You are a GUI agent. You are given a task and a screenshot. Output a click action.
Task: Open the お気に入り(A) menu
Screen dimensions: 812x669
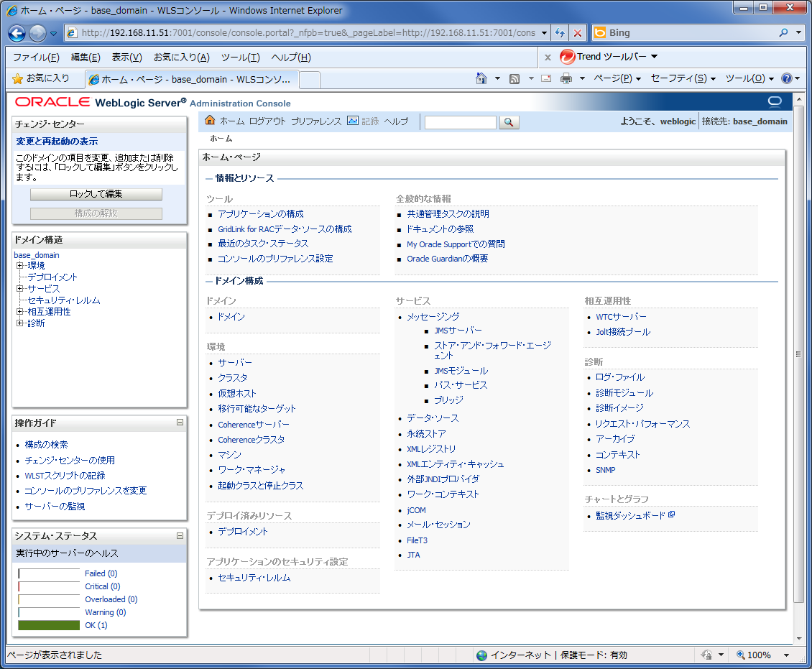[x=181, y=57]
